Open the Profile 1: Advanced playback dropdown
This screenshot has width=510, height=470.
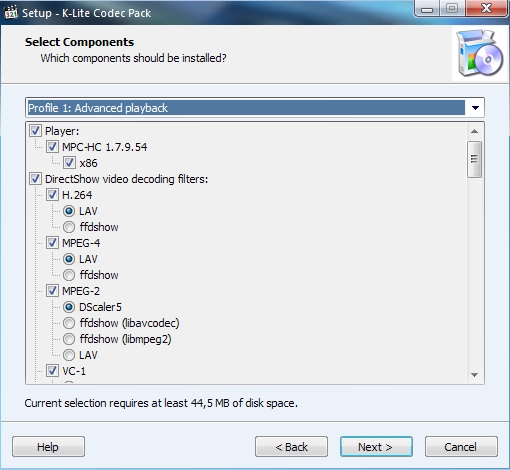(255, 108)
